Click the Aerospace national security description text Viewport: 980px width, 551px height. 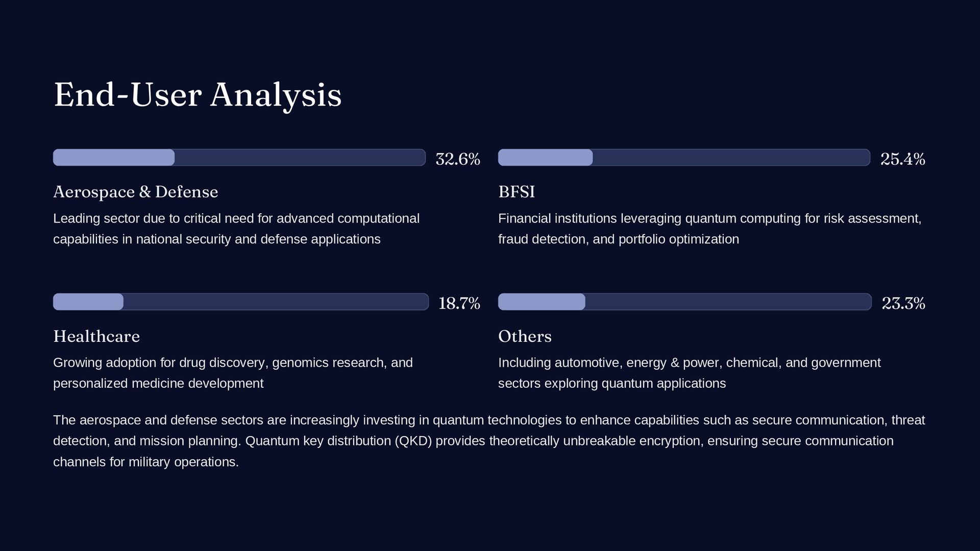[x=236, y=229]
